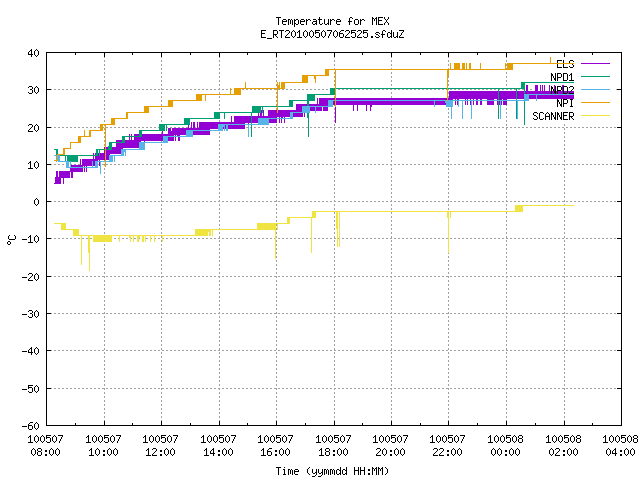Viewport: 640px width, 480px height.
Task: Click the x-axis tick '100507 10:00'
Action: click(x=103, y=446)
